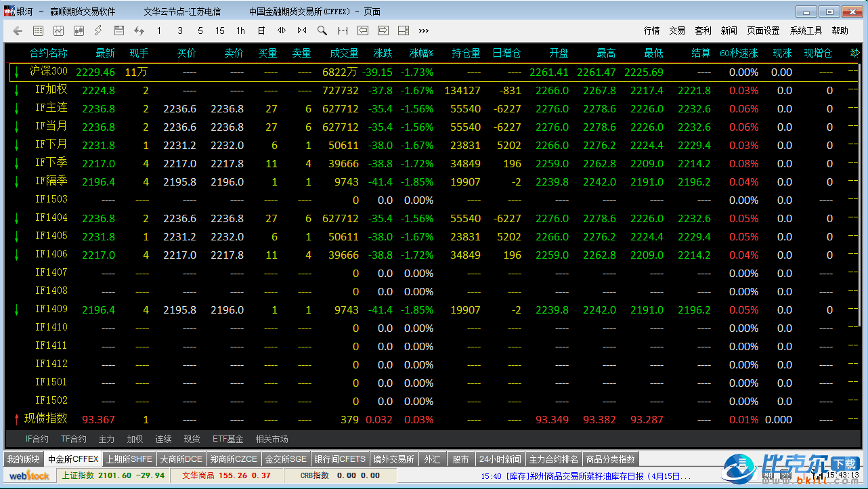Open the 24小时新闻 tab
Viewport: 868px width, 489px height.
[x=500, y=459]
